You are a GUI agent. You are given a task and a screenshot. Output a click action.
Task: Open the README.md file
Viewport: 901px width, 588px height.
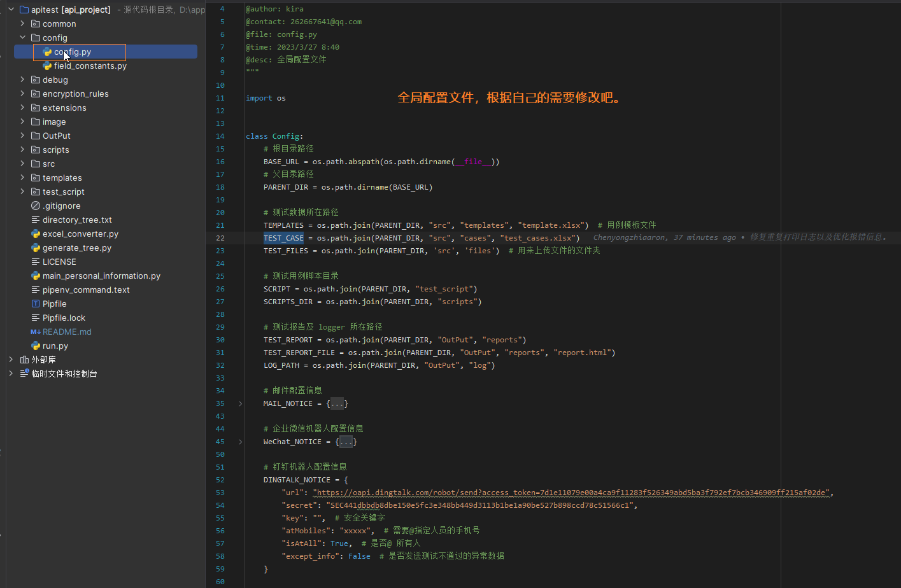point(67,332)
